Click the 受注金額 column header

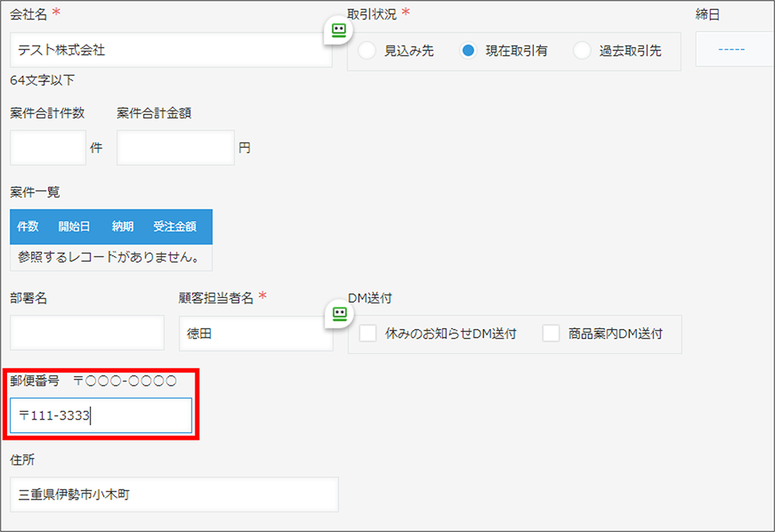coord(174,227)
